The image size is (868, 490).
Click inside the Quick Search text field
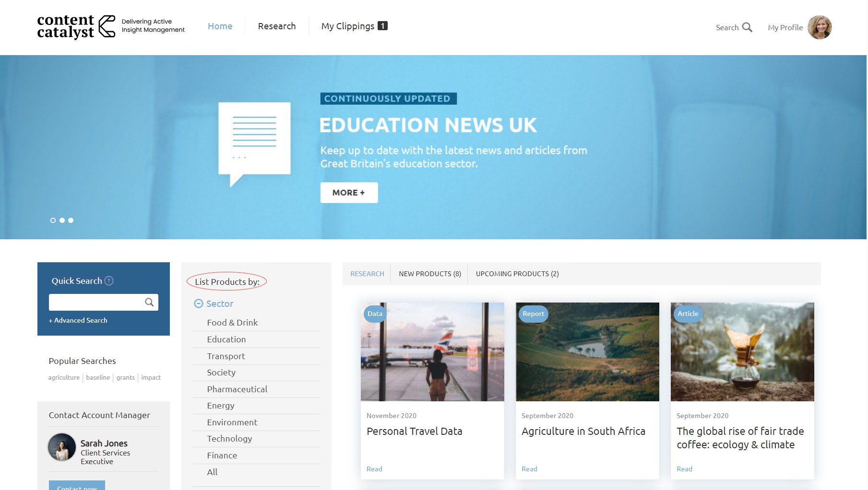95,303
